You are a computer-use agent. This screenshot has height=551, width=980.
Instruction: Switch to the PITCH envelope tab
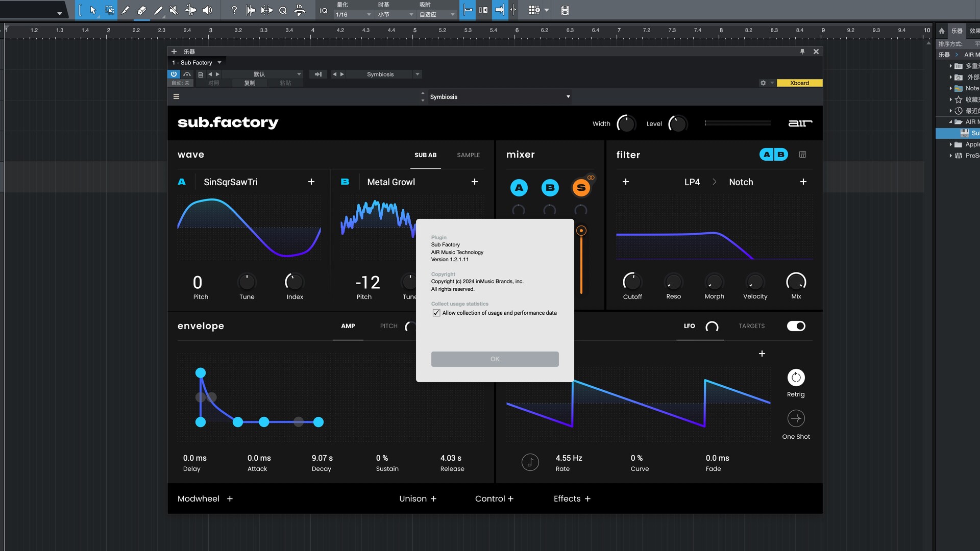click(388, 326)
